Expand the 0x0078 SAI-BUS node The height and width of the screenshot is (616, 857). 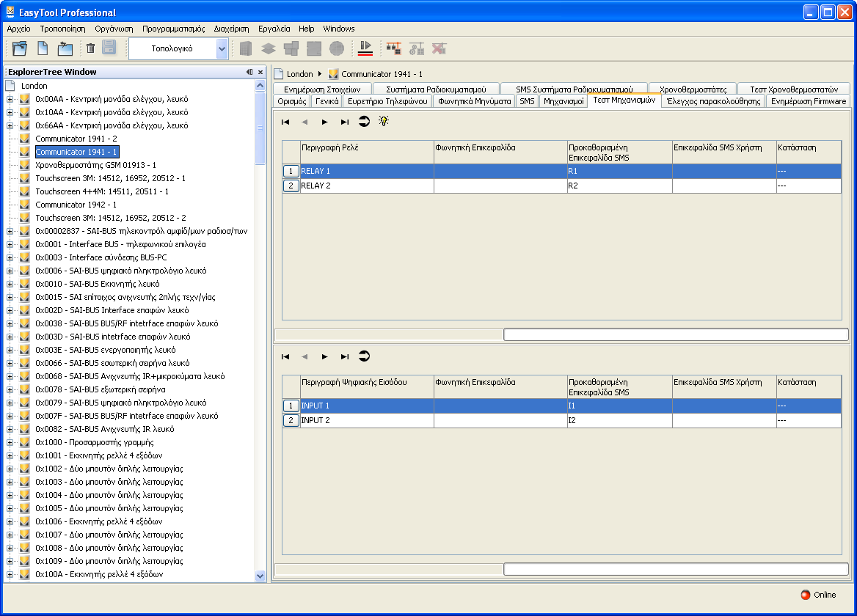pos(10,390)
